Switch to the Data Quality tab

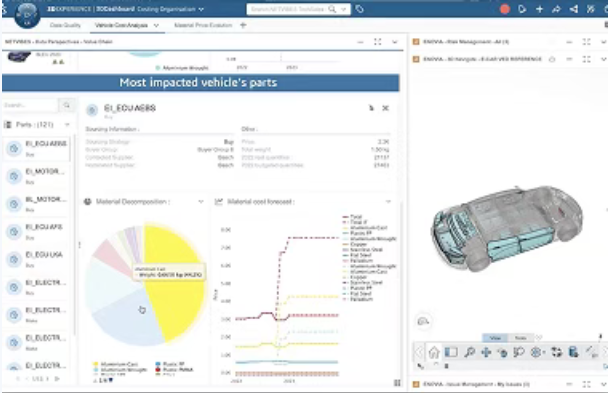[x=65, y=25]
